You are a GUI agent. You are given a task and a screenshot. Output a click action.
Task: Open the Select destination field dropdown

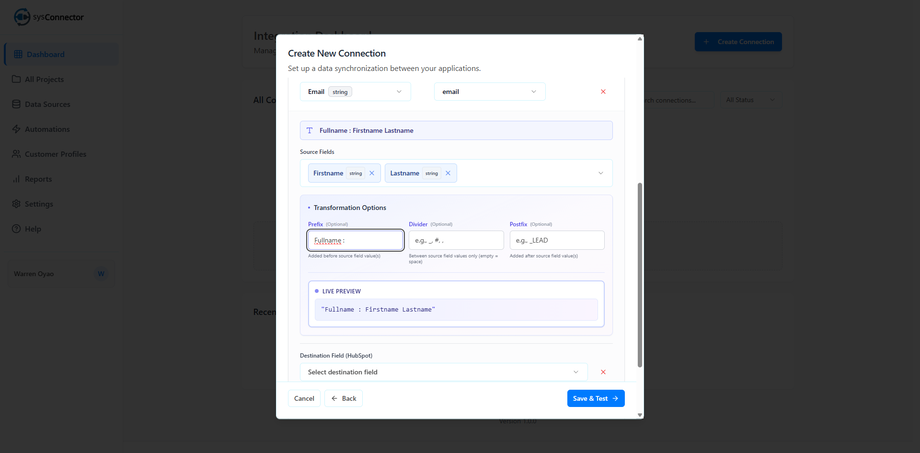pos(444,372)
